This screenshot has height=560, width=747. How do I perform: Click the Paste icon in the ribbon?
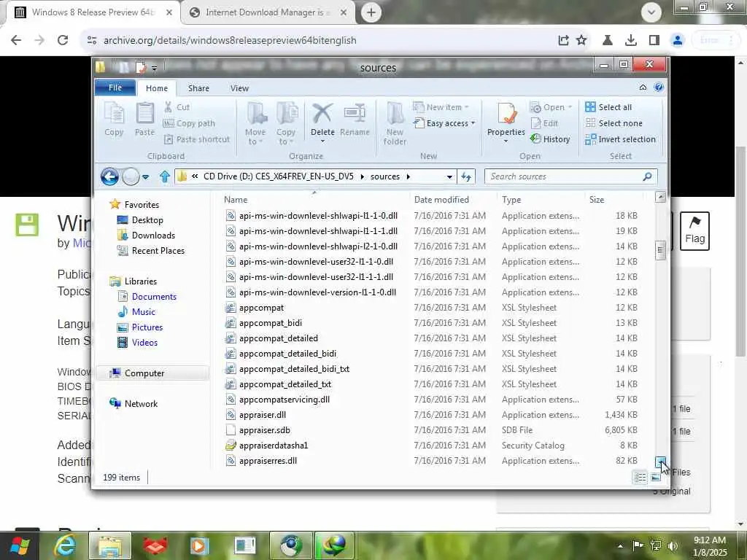point(144,120)
